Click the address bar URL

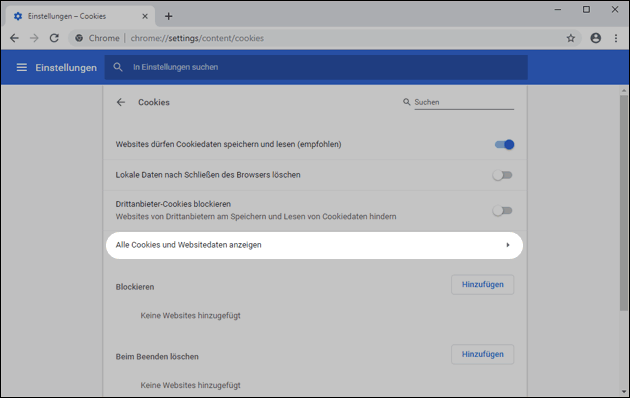click(x=197, y=38)
